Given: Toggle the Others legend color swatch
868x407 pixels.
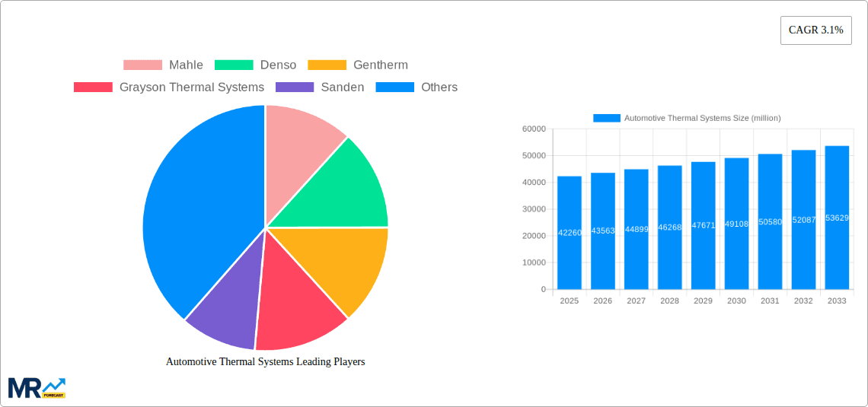Looking at the screenshot, I should point(394,87).
